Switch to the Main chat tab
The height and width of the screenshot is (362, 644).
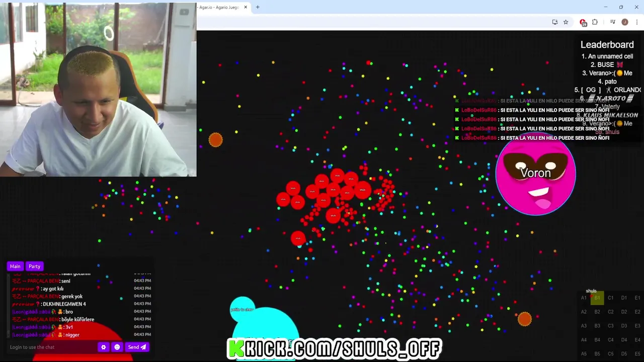[x=15, y=266]
